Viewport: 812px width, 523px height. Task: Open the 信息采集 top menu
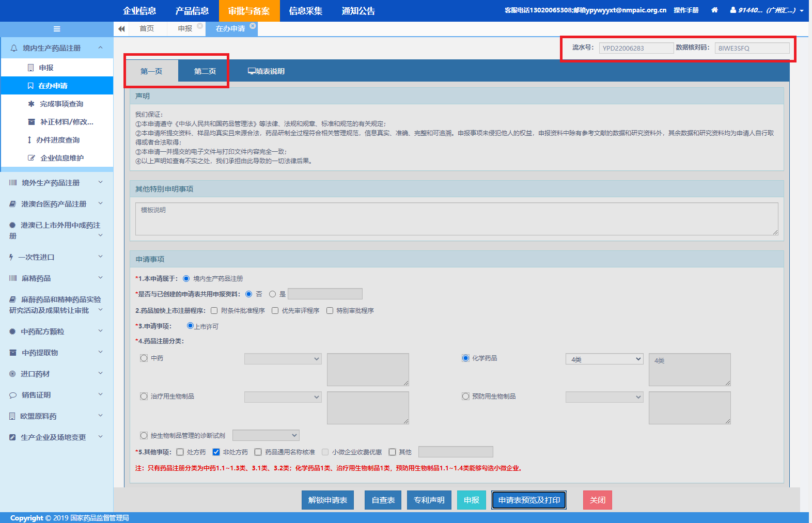tap(305, 11)
